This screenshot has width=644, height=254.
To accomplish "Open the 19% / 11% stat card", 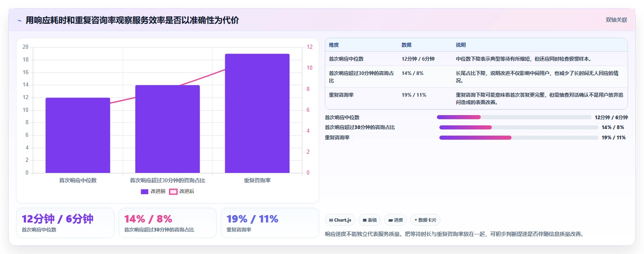I will click(270, 223).
